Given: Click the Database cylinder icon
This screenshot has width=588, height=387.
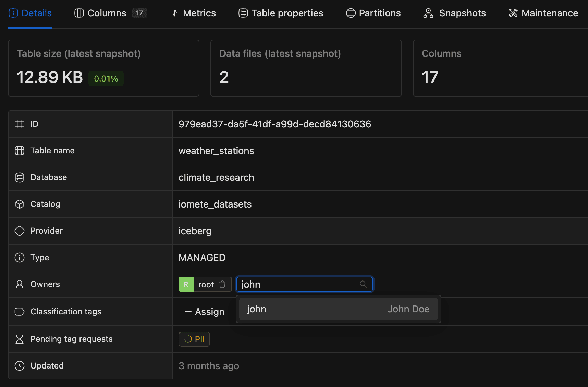Looking at the screenshot, I should pos(20,177).
